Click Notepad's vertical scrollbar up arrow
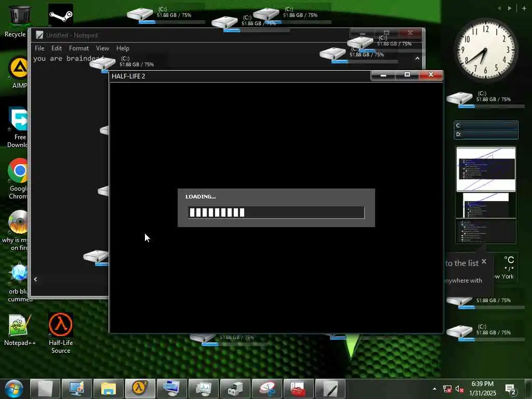 (x=417, y=58)
